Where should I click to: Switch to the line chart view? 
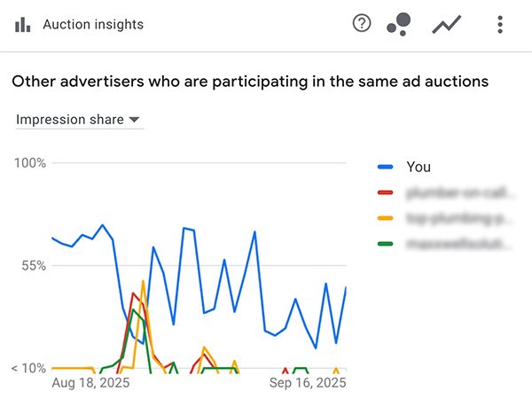pyautogui.click(x=445, y=25)
